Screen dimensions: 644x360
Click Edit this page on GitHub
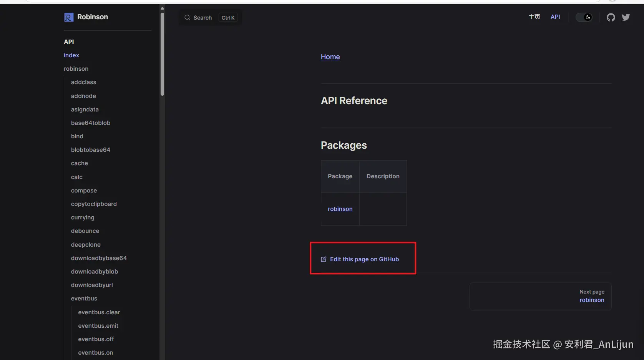(364, 259)
